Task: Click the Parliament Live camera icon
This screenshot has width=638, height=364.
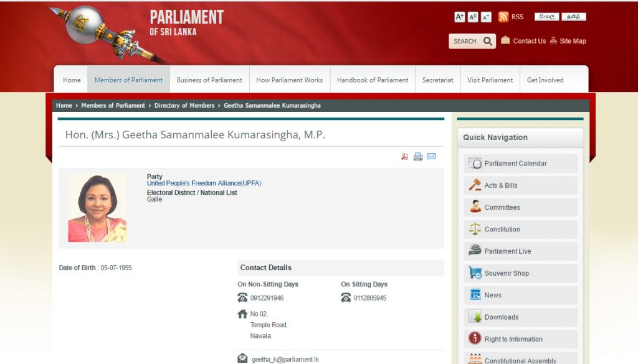Action: [475, 250]
